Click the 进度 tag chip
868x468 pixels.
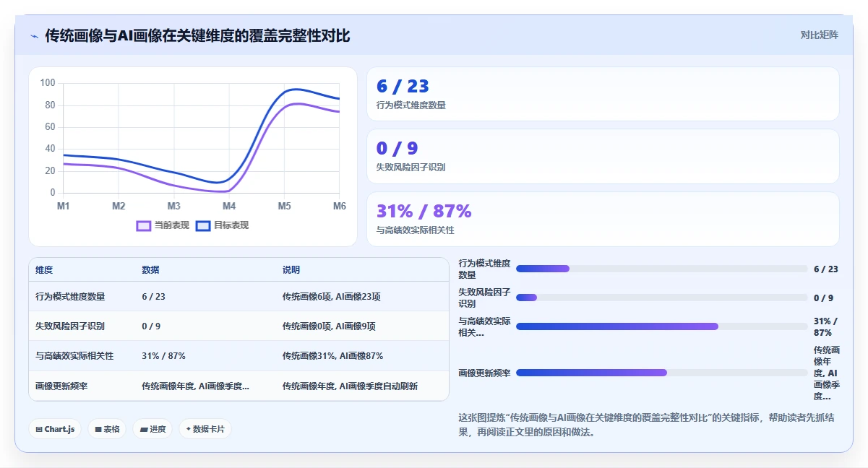point(152,429)
